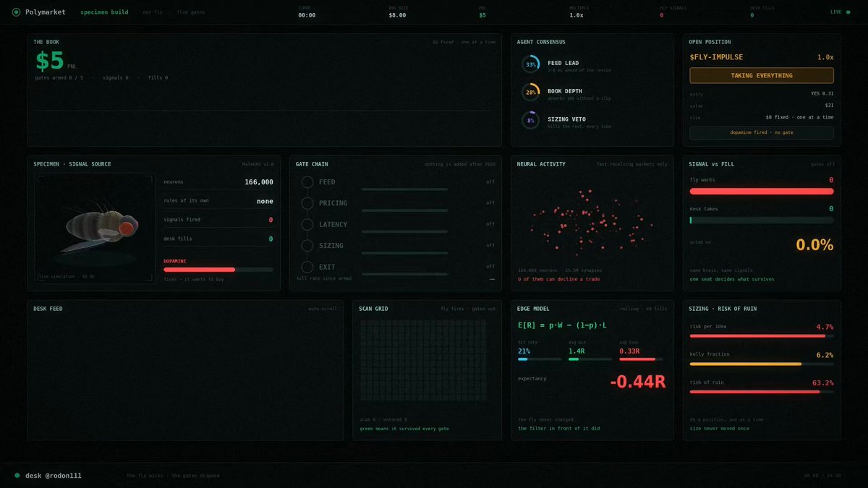
Task: Click the 'specimen build' label
Action: (x=105, y=12)
